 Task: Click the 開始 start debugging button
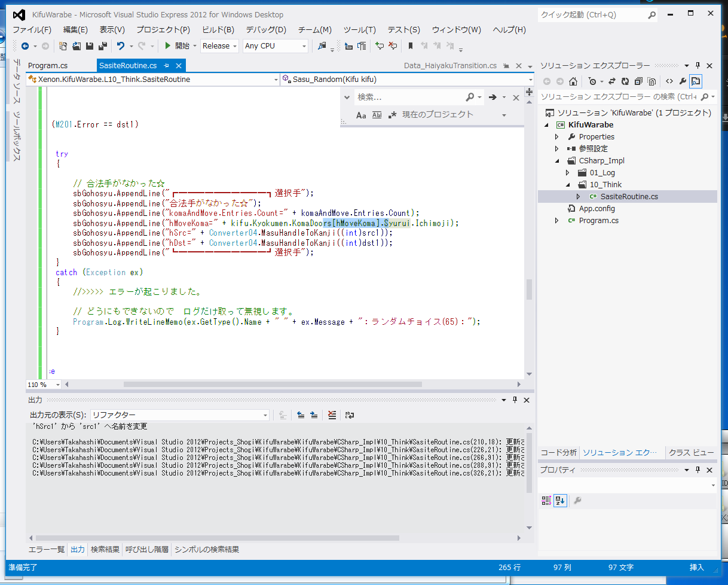click(x=178, y=46)
